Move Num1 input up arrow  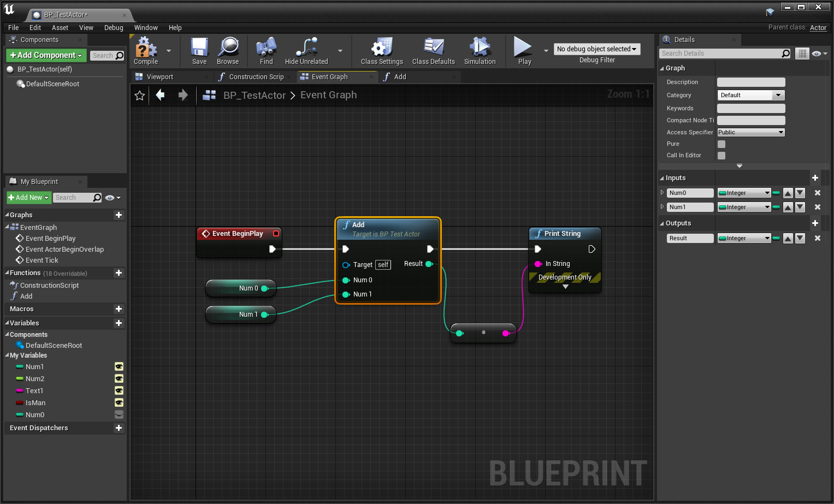click(x=788, y=207)
